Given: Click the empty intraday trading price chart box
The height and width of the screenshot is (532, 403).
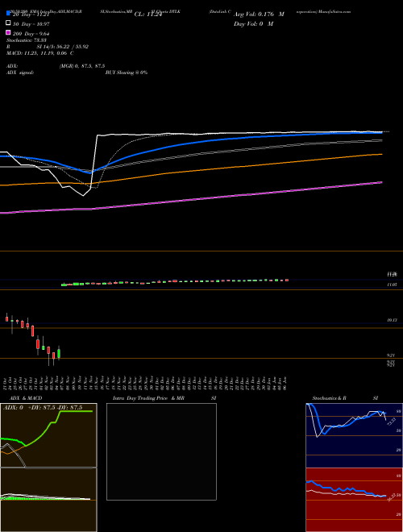Looking at the screenshot, I should [161, 451].
